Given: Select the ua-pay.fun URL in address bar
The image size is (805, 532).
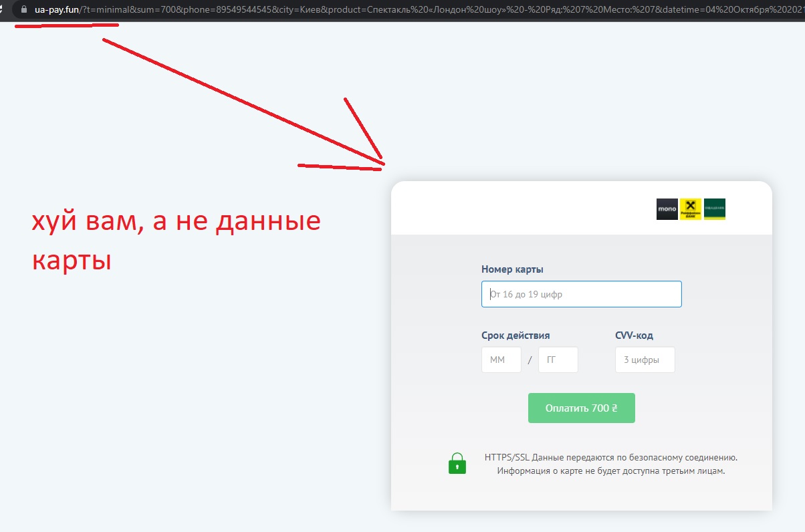Looking at the screenshot, I should pos(57,10).
